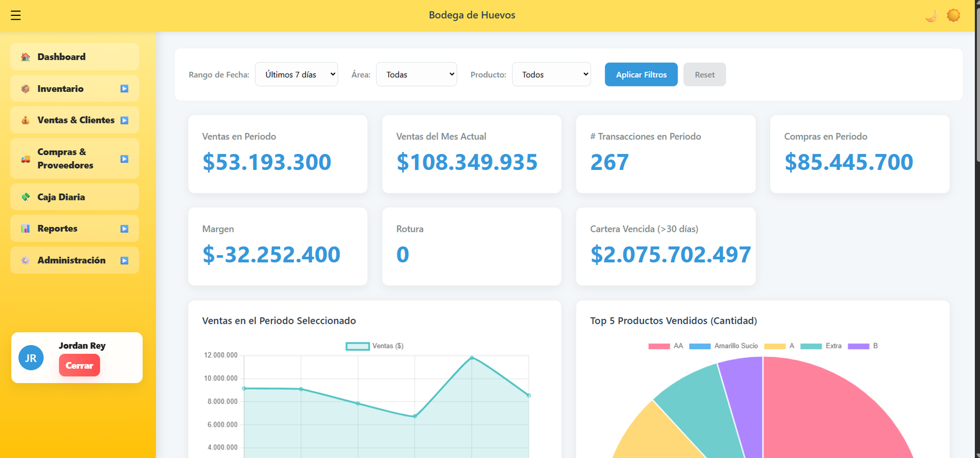Screen dimensions: 980x458
Task: Expand the Reportes submenu arrow
Action: [124, 229]
